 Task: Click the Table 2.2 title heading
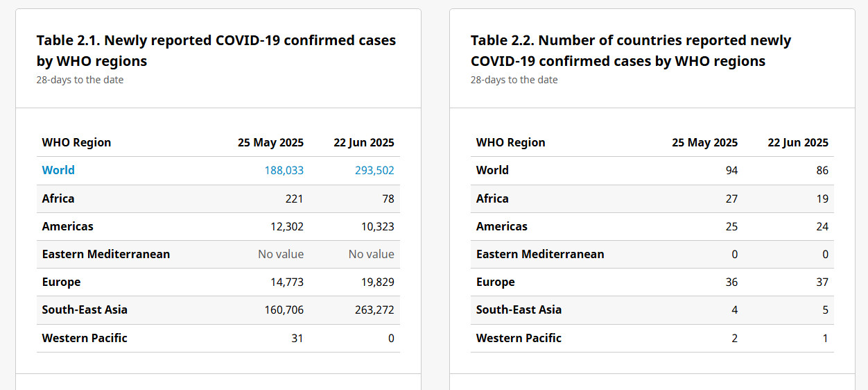pos(631,51)
